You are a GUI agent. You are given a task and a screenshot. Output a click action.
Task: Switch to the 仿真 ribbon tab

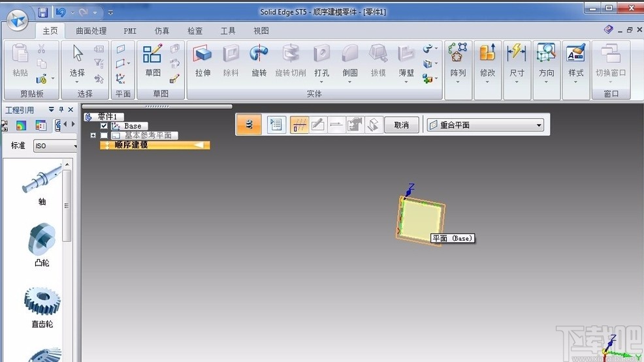(x=162, y=31)
